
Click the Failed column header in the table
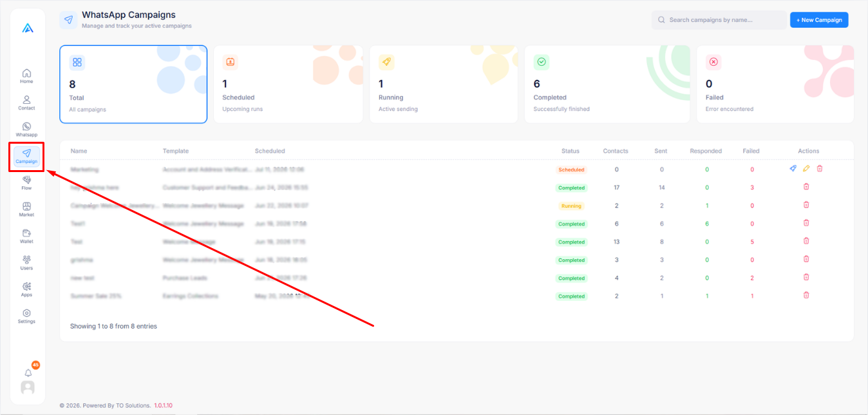[x=751, y=151]
